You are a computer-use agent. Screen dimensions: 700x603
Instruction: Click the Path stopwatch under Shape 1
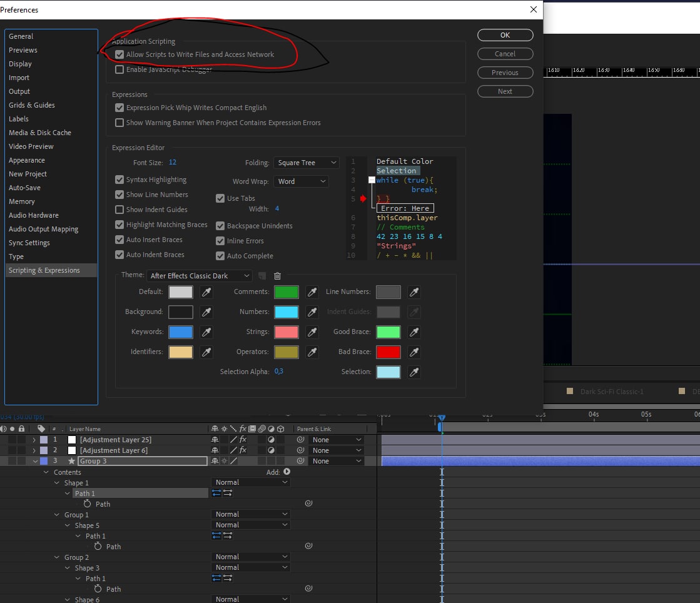point(87,504)
